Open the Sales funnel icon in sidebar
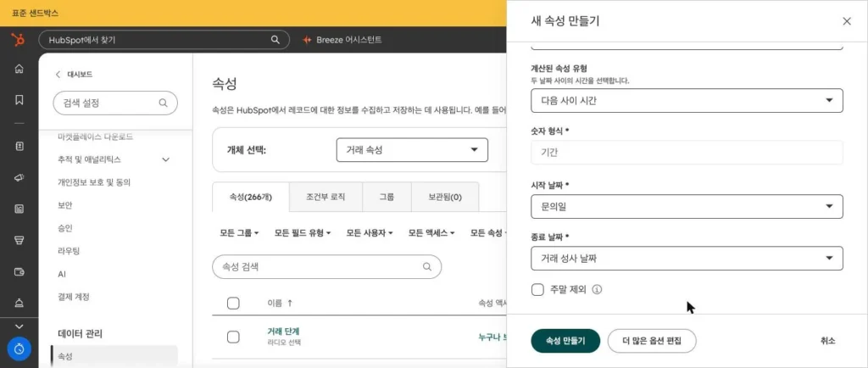The width and height of the screenshot is (868, 368). [19, 241]
